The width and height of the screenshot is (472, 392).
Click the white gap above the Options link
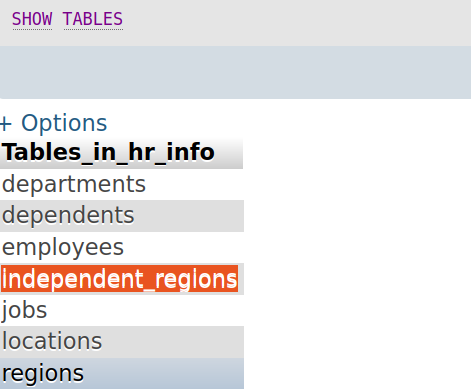pyautogui.click(x=235, y=105)
